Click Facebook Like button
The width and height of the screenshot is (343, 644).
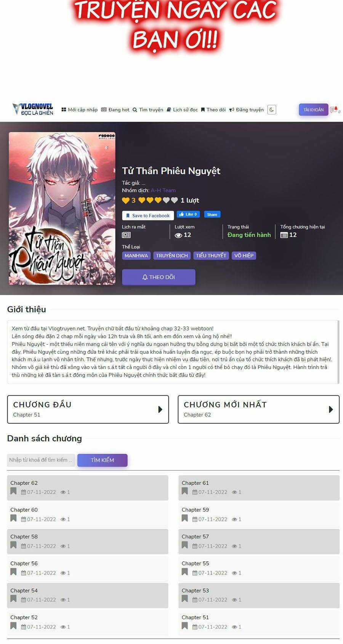point(188,214)
